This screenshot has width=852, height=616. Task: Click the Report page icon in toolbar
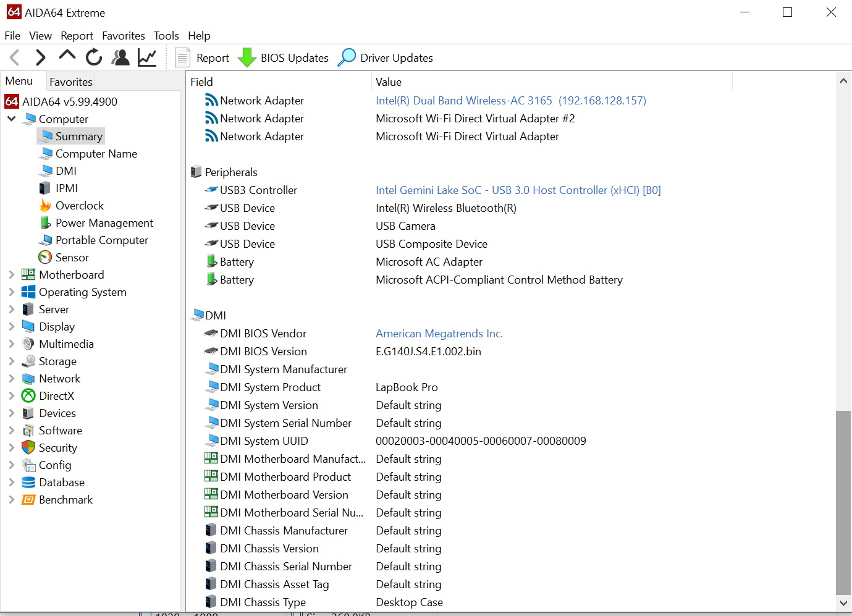click(x=182, y=57)
